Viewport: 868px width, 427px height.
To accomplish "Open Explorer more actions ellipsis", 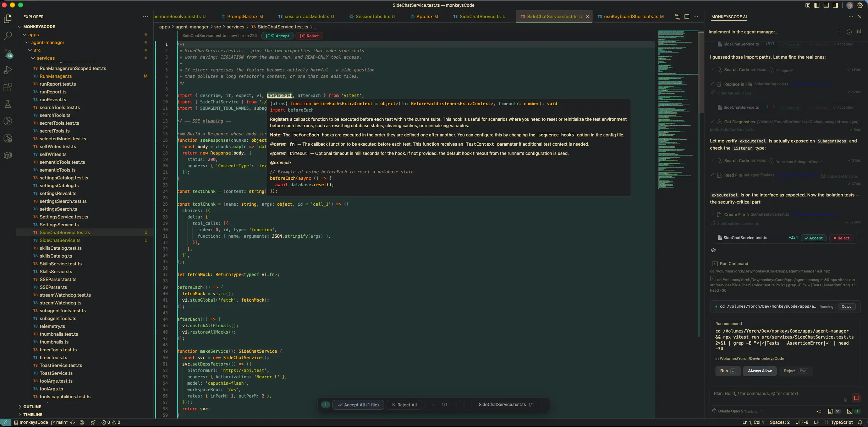I will coord(145,17).
